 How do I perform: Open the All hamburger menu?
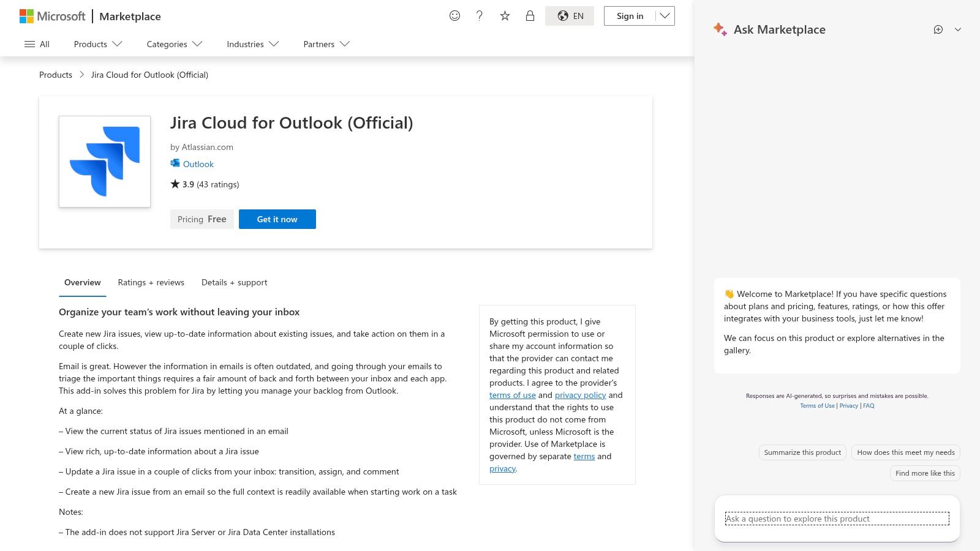pos(37,44)
